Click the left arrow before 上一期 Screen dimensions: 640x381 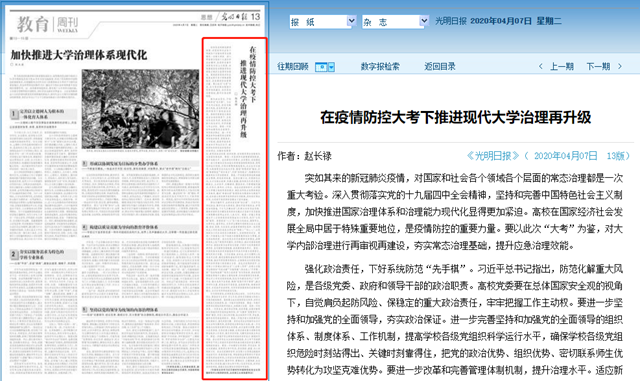click(x=540, y=67)
